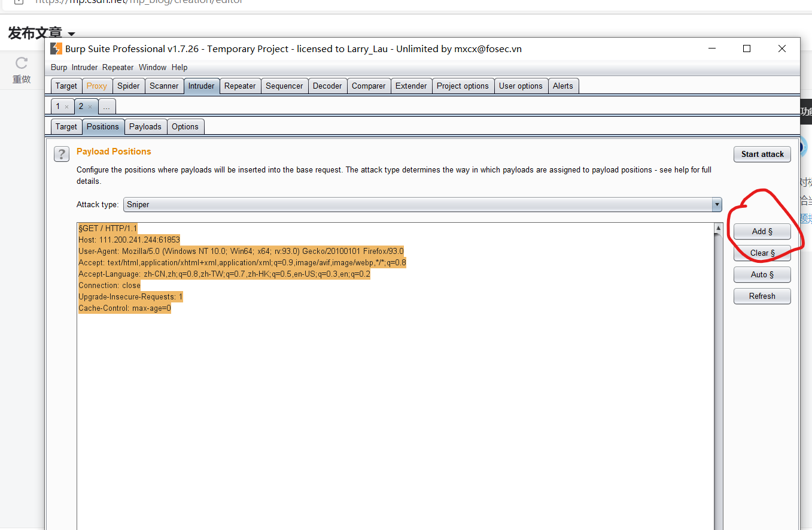Open the Extender tab
812x530 pixels.
411,86
